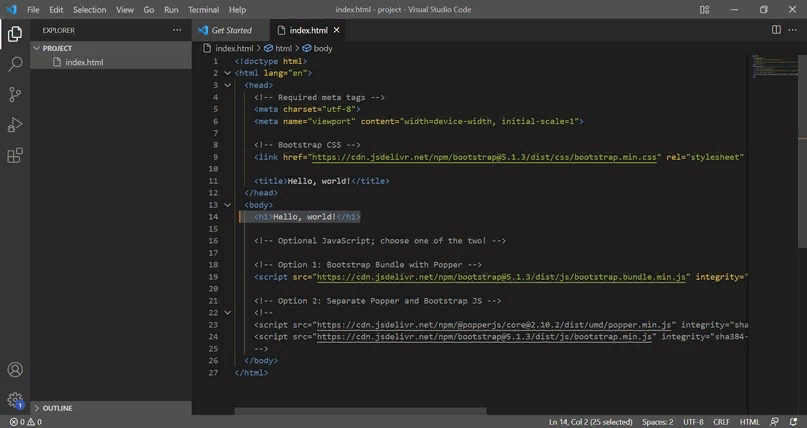Open the bootstrap.bundle.min.js link on line 19
Viewport: 807px width, 428px height.
pyautogui.click(x=501, y=277)
